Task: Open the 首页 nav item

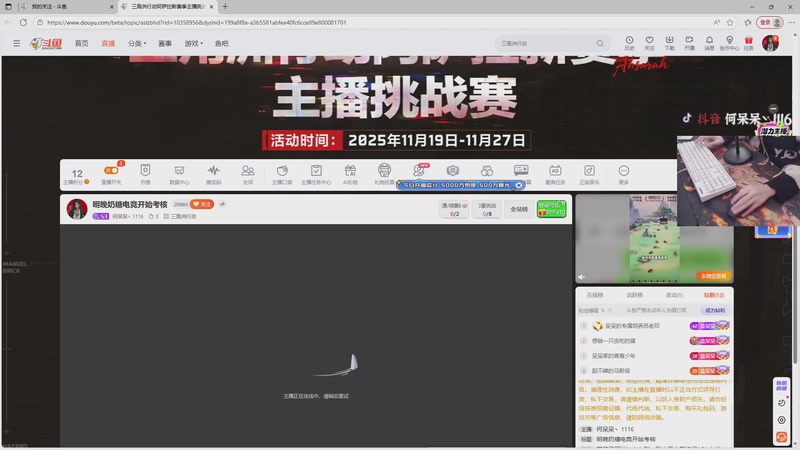Action: pyautogui.click(x=82, y=43)
